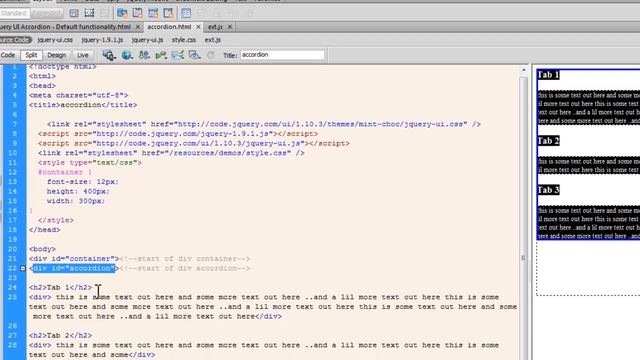Insert a Spry Menu Bar from Layout bar
Screen dimensions: 640x360
[122, 13]
